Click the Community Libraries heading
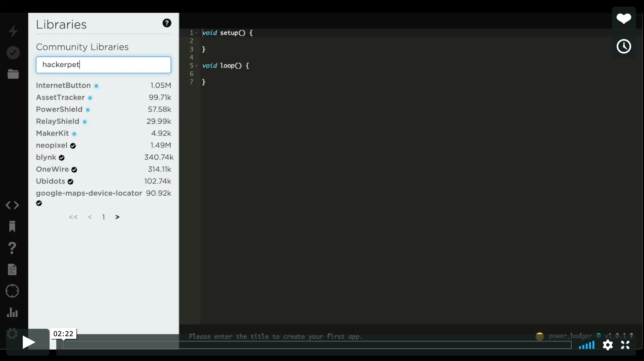The height and width of the screenshot is (361, 644). [82, 47]
